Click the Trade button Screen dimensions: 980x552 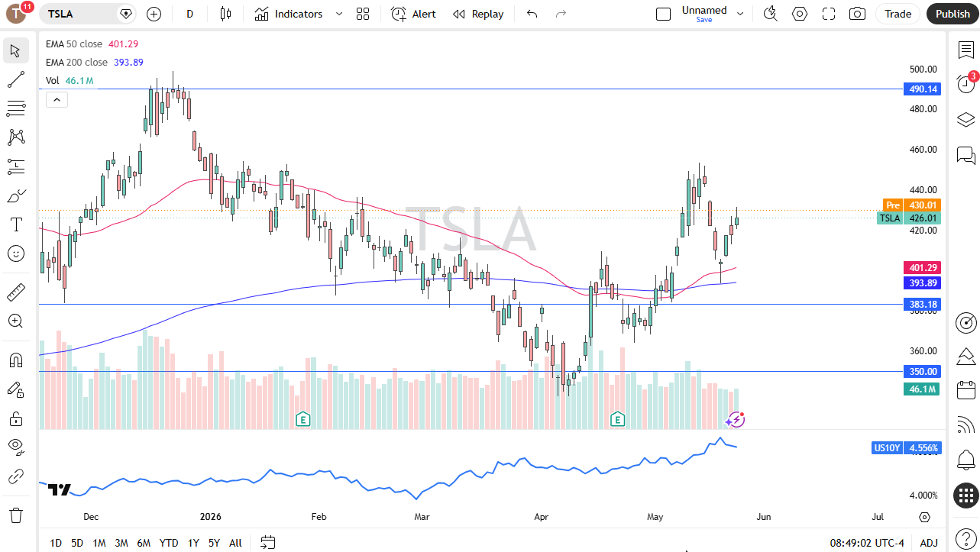[898, 14]
